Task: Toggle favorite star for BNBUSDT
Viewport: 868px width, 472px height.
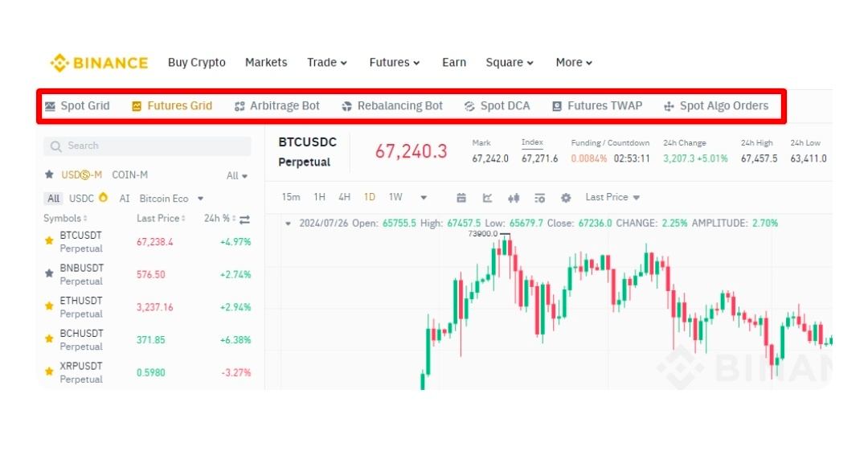Action: [49, 273]
